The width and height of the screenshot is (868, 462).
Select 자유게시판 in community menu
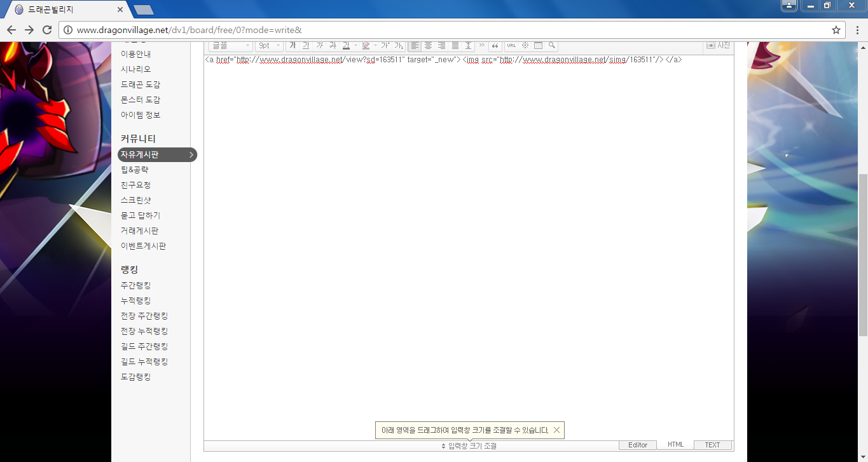[157, 154]
